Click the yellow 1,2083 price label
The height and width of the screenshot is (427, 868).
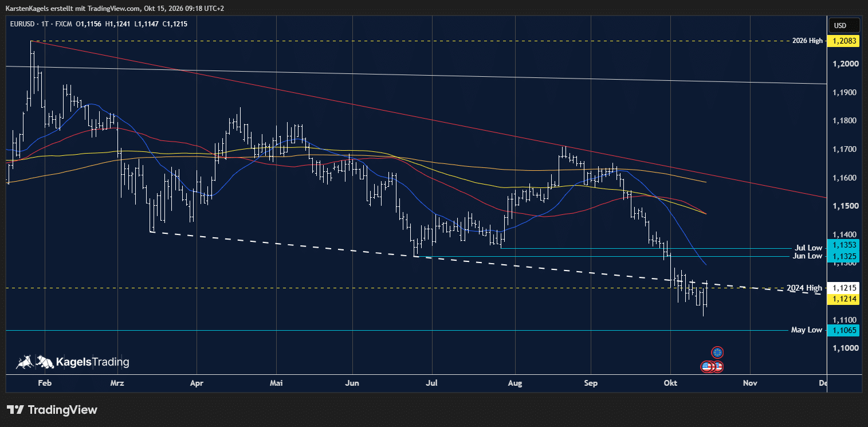(844, 41)
